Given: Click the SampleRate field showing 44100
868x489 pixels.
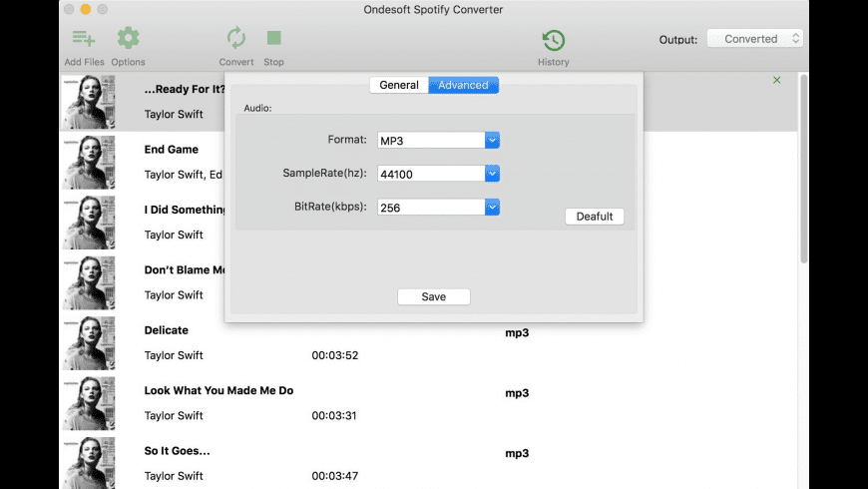Looking at the screenshot, I should [431, 174].
